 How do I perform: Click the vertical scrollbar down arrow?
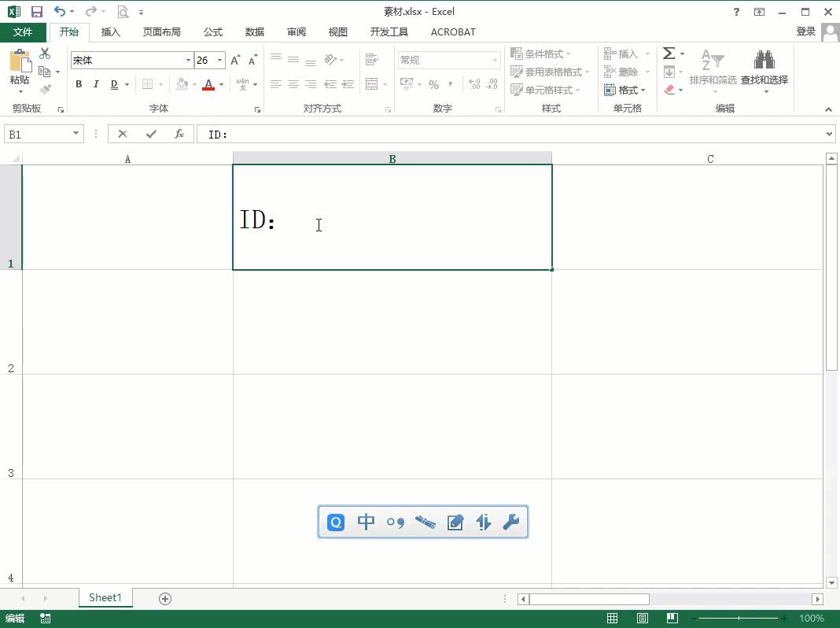(x=831, y=582)
